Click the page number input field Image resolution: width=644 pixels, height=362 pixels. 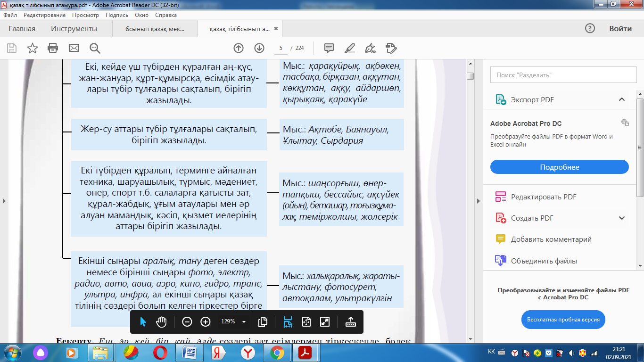[281, 48]
